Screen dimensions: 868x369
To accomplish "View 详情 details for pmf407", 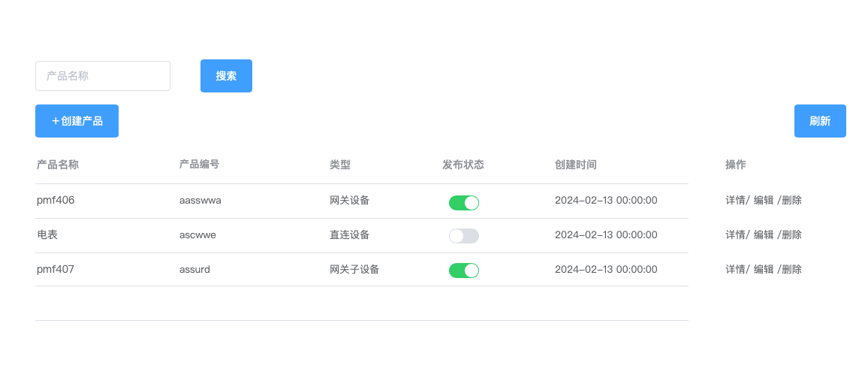I will tap(735, 270).
